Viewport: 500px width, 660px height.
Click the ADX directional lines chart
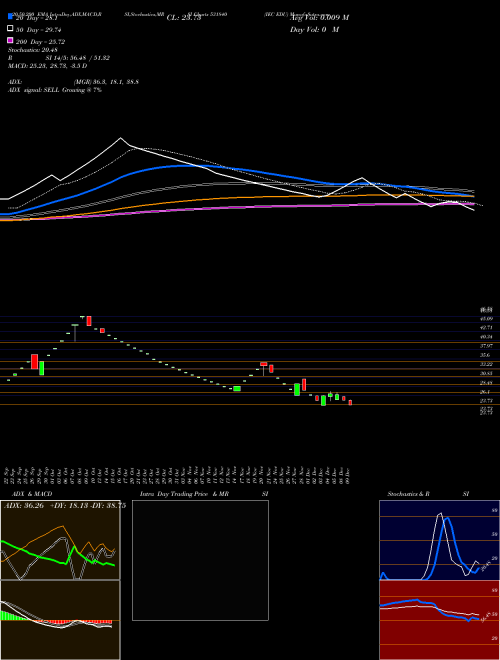(60, 540)
